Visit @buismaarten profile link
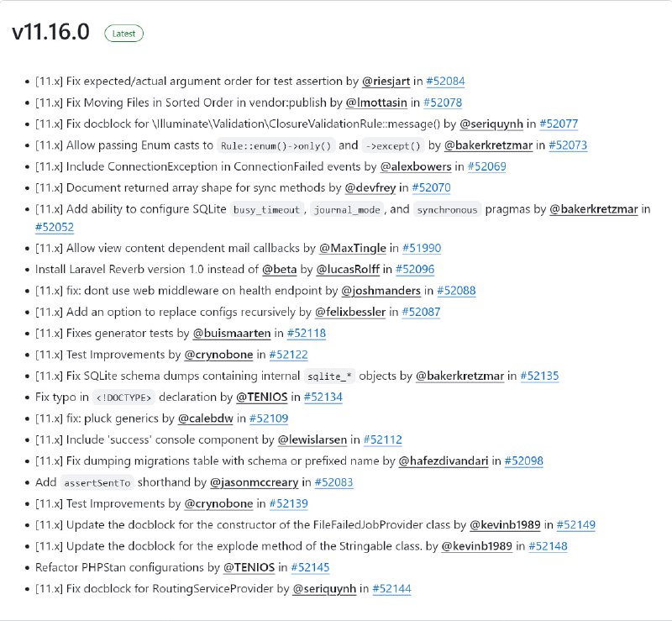The width and height of the screenshot is (672, 621). 232,333
